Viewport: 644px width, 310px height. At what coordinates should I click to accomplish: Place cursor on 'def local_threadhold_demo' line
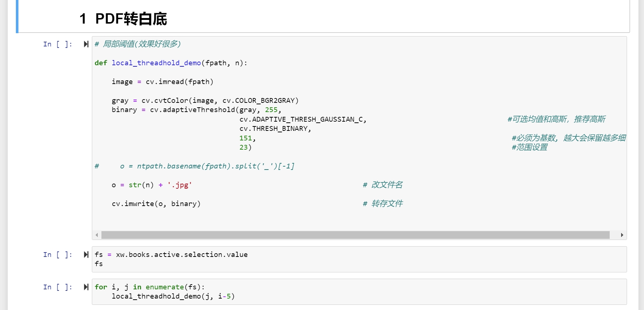[171, 63]
